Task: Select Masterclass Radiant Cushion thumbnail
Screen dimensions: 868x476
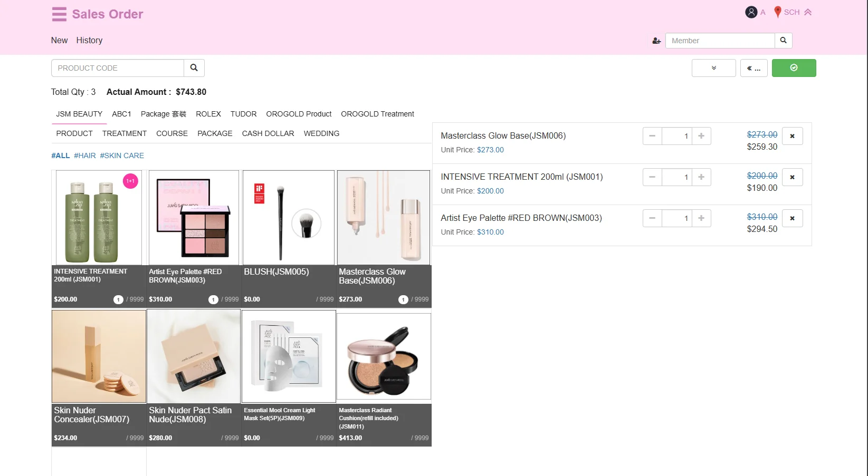Action: point(384,356)
